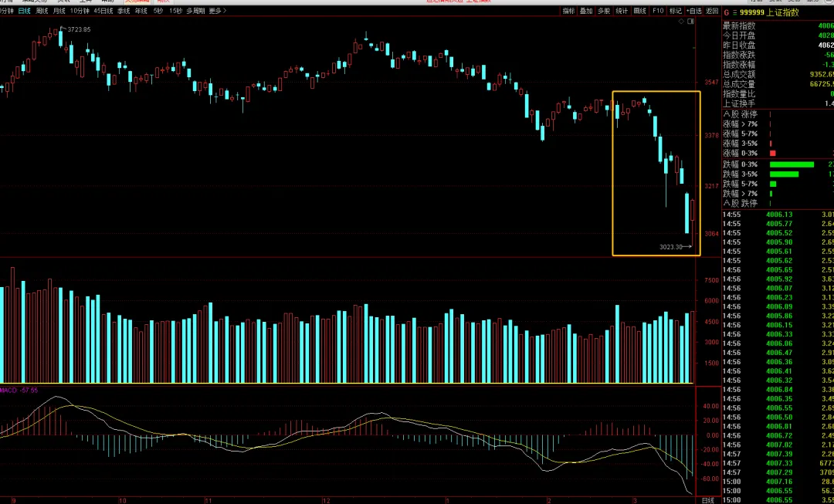Image resolution: width=834 pixels, height=504 pixels.
Task: Click the 总成交额 row label
Action: (x=739, y=74)
